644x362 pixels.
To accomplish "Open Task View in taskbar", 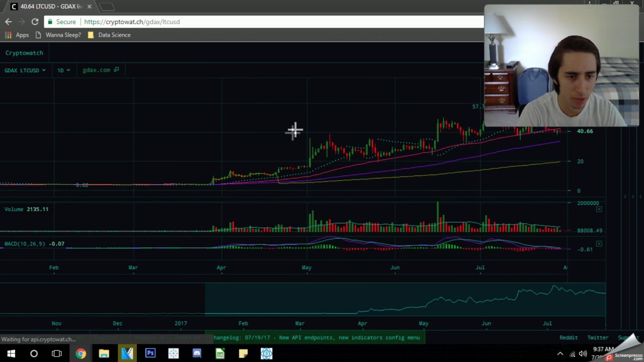I will click(x=57, y=353).
